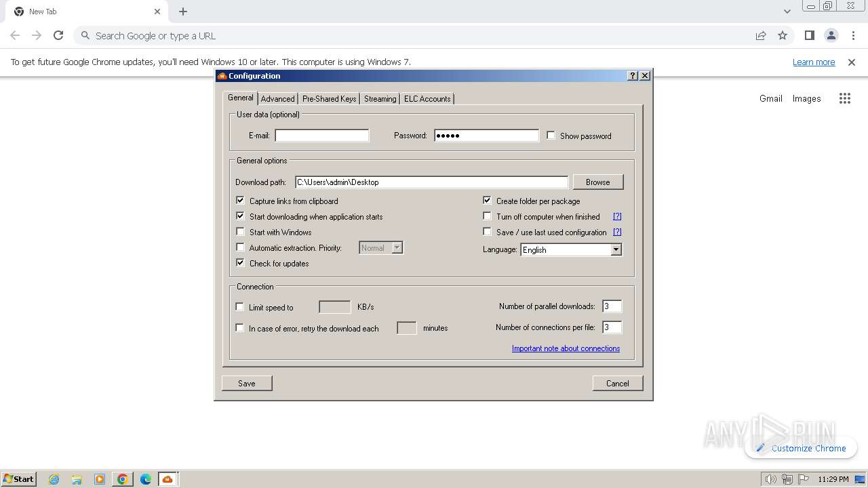Open help link for Save last configuration
The image size is (868, 488).
pos(617,232)
